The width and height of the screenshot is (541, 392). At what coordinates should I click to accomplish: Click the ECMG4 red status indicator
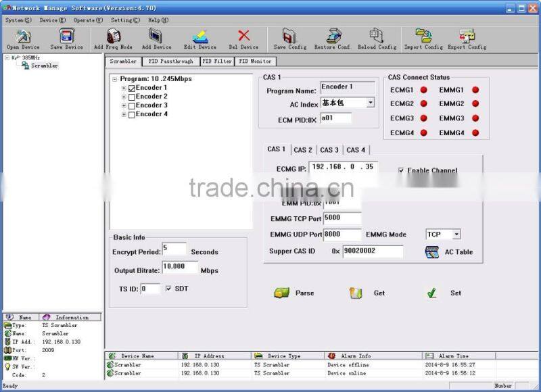click(x=424, y=132)
